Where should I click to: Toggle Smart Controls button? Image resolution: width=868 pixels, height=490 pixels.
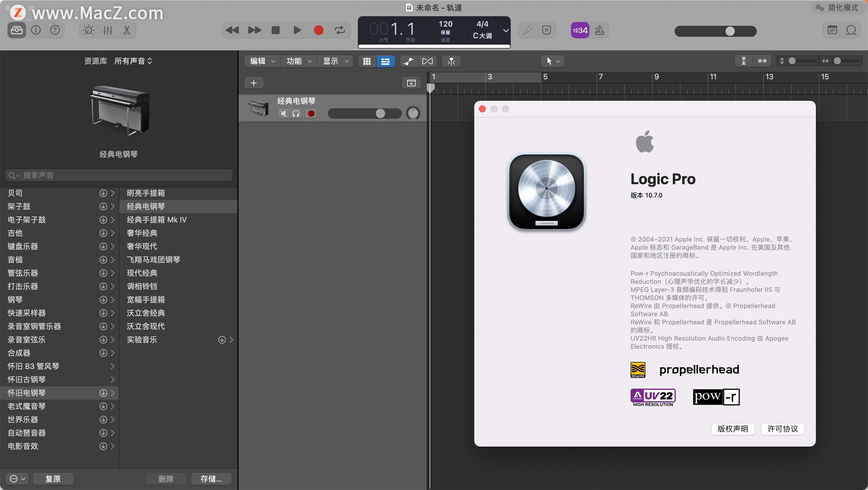pos(89,30)
